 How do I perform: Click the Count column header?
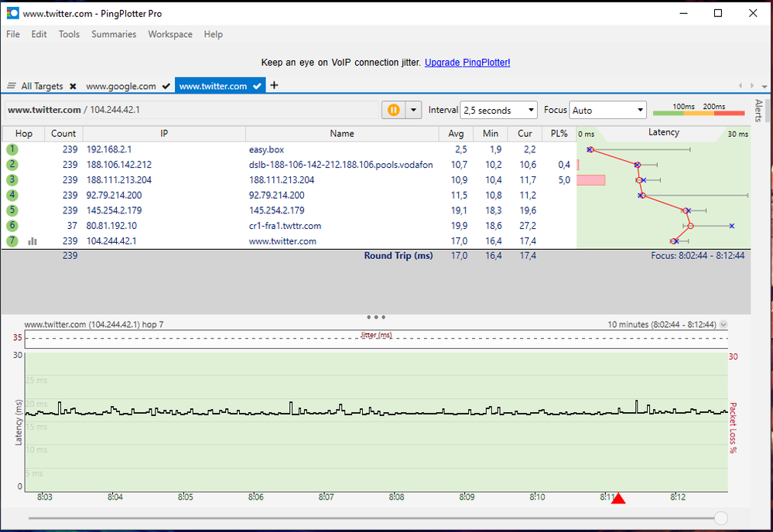[63, 134]
